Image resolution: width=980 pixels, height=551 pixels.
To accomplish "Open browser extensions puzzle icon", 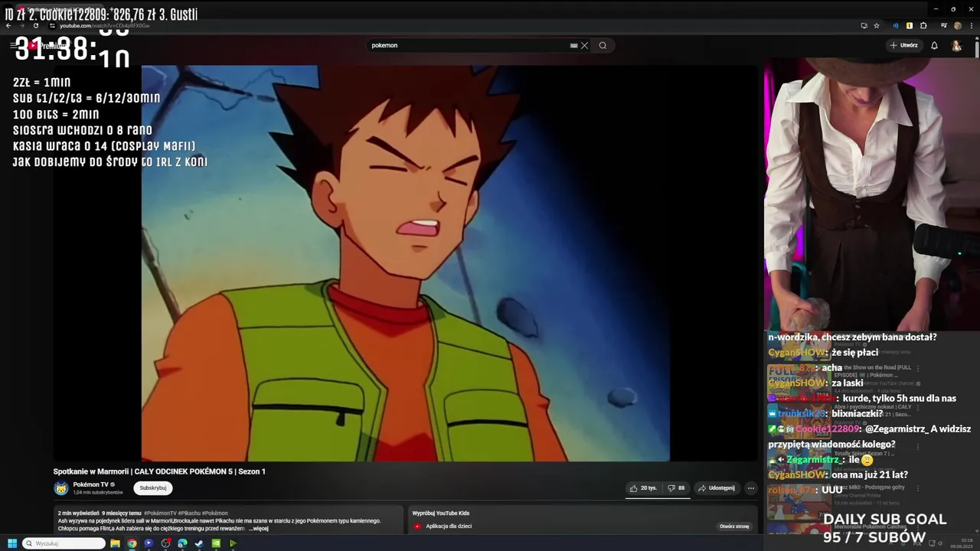I will (923, 25).
